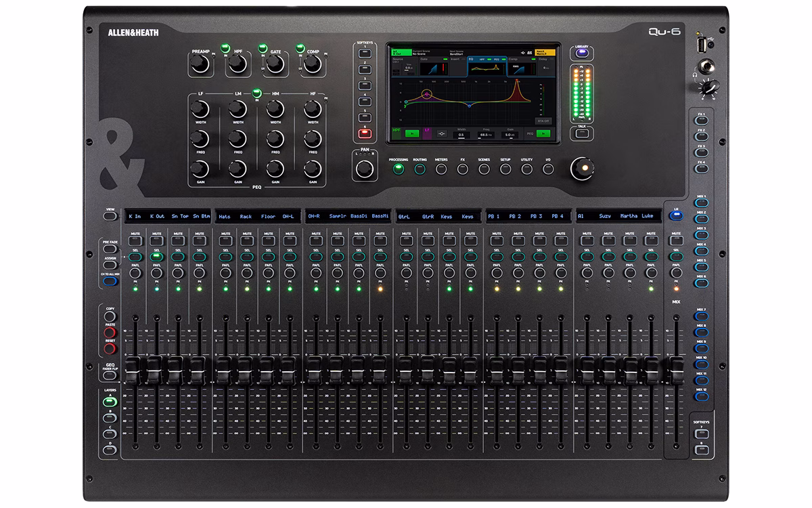Tap the LF band marker on the EQ curve
Image resolution: width=812 pixels, height=508 pixels.
coord(427,93)
